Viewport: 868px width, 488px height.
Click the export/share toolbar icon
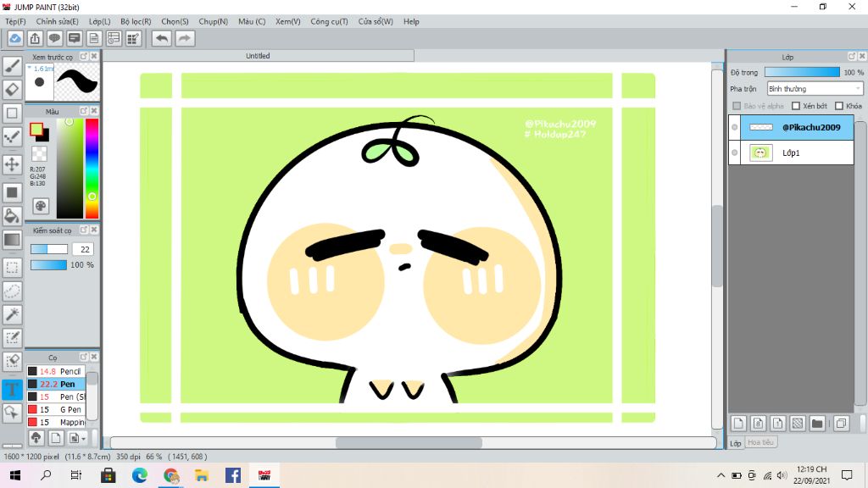tap(35, 38)
